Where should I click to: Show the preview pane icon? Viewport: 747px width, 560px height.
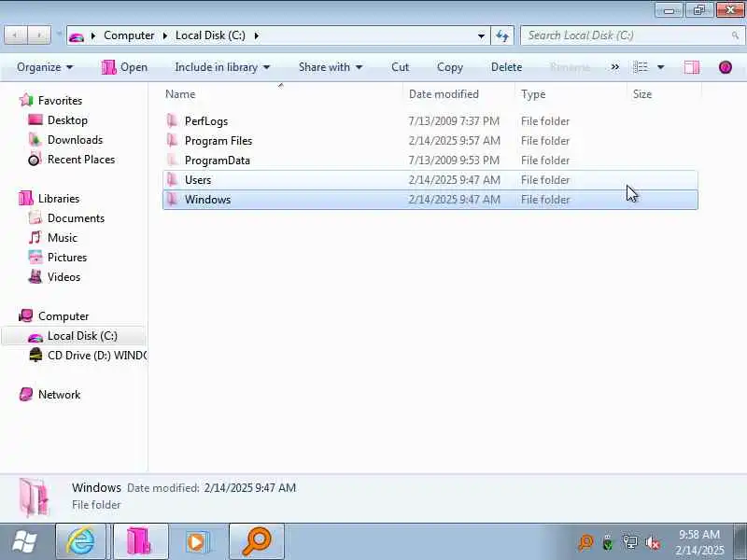(692, 67)
